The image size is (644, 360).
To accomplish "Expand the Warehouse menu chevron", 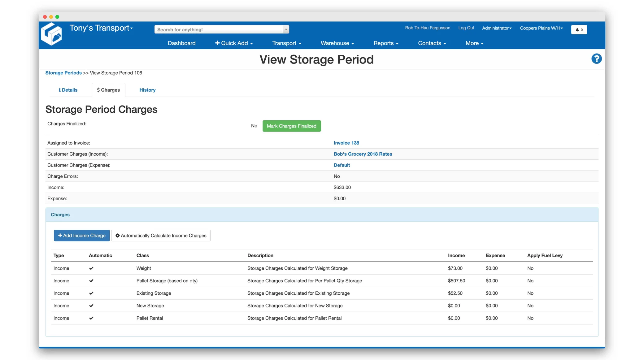I will [352, 43].
